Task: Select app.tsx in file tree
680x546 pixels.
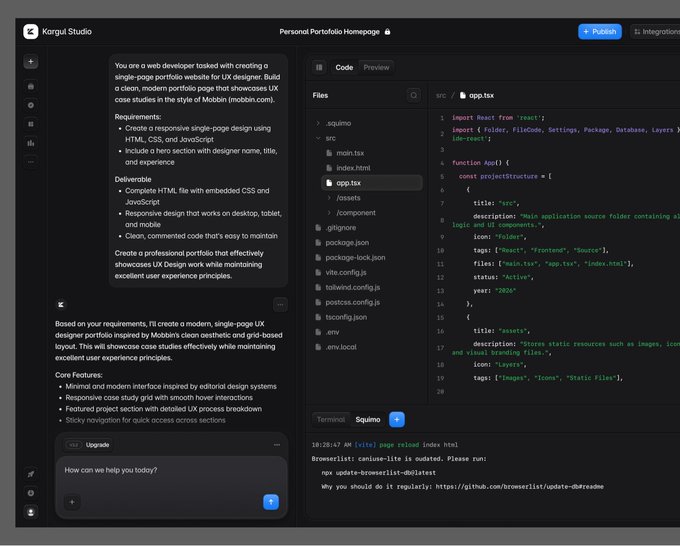Action: [x=372, y=183]
